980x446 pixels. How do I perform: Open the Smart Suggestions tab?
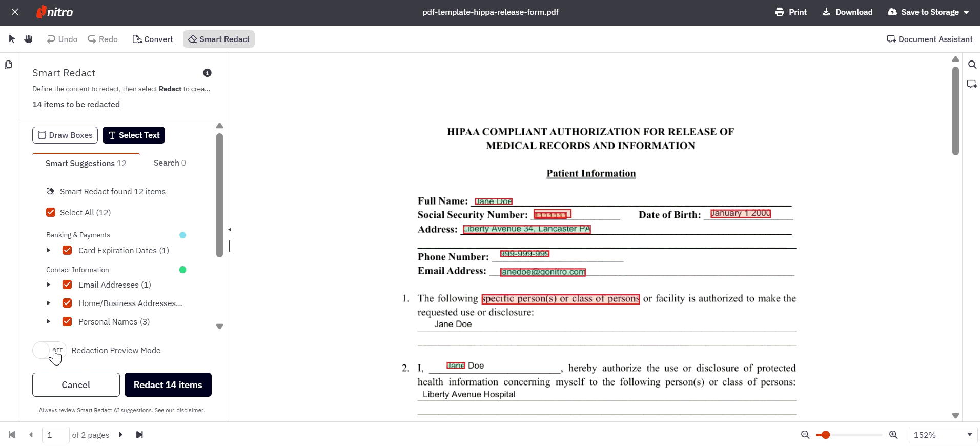coord(86,163)
